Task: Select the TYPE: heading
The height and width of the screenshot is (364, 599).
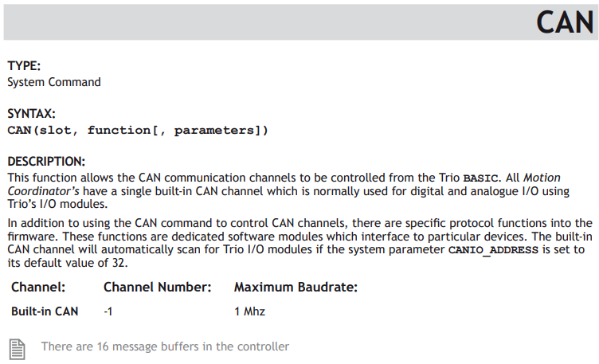Action: [24, 65]
